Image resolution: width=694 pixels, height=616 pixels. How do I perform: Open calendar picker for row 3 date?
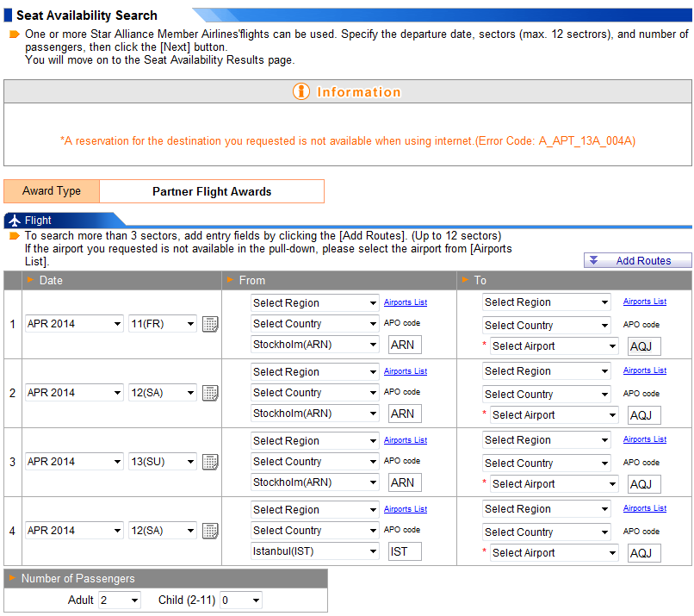[209, 462]
